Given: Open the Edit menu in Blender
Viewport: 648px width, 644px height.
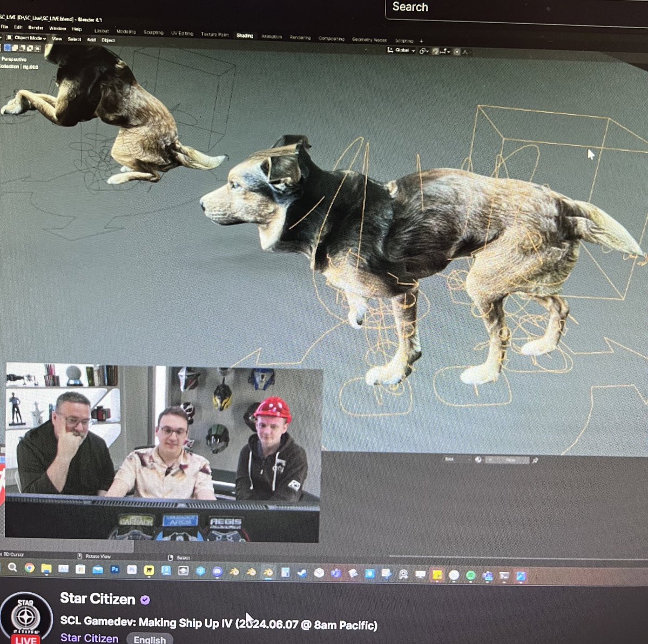Looking at the screenshot, I should [x=18, y=28].
